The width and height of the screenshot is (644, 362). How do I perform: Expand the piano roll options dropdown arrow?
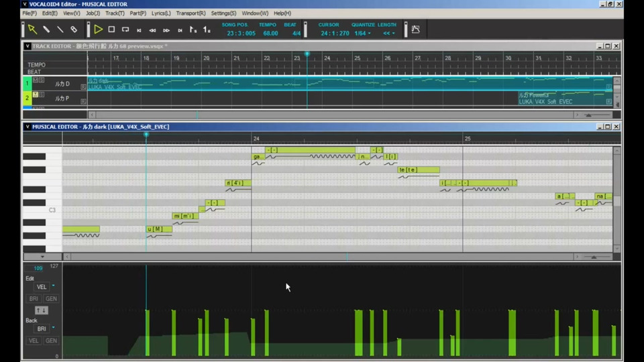(x=42, y=257)
